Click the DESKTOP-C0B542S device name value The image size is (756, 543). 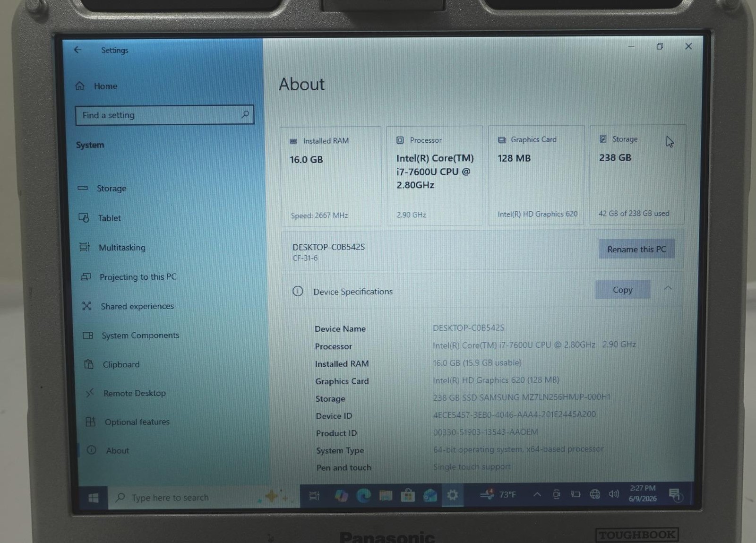pos(468,328)
